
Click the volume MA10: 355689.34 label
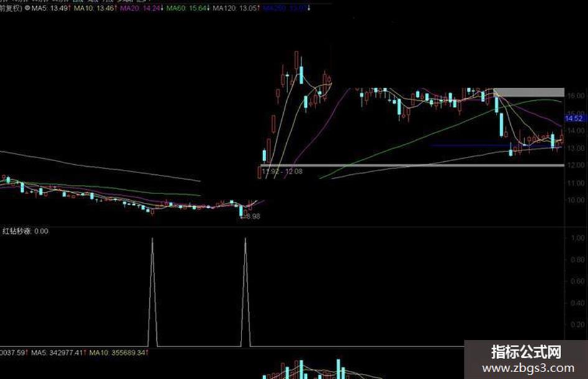[x=118, y=353]
